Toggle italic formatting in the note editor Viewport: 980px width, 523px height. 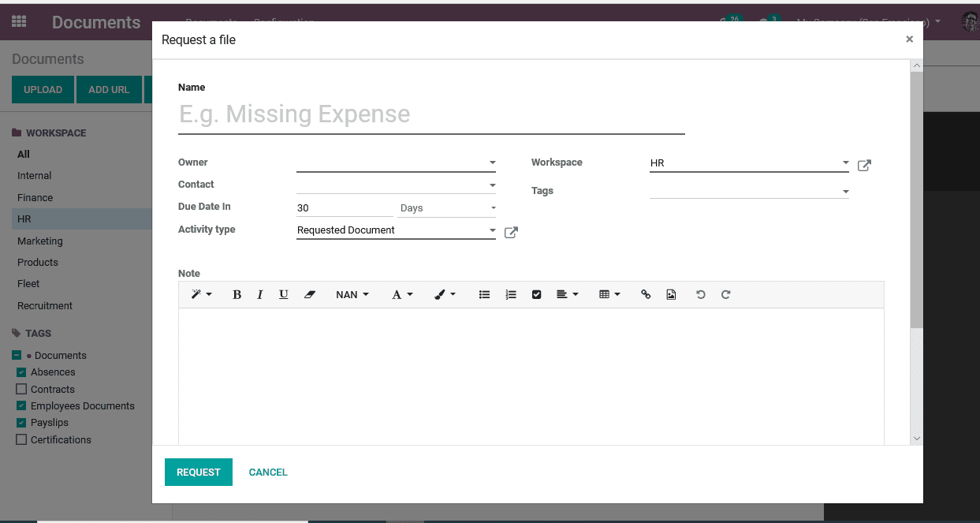[x=259, y=294]
